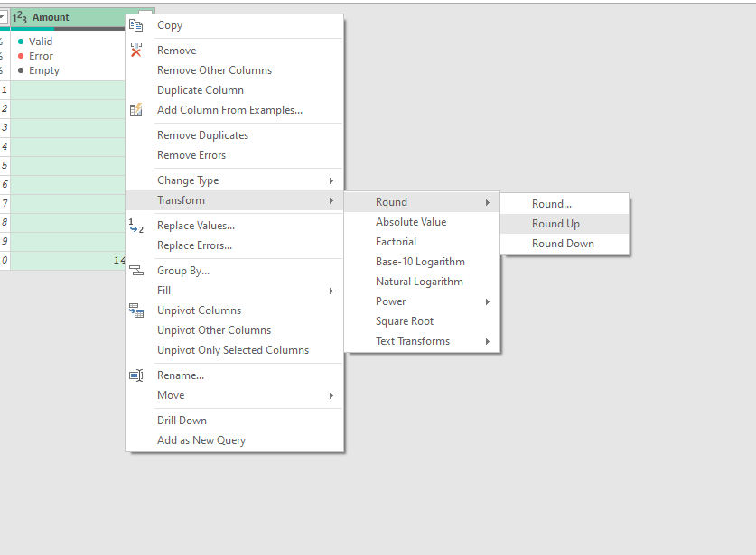The image size is (756, 555).
Task: Click the Copy icon in context menu
Action: [x=136, y=25]
